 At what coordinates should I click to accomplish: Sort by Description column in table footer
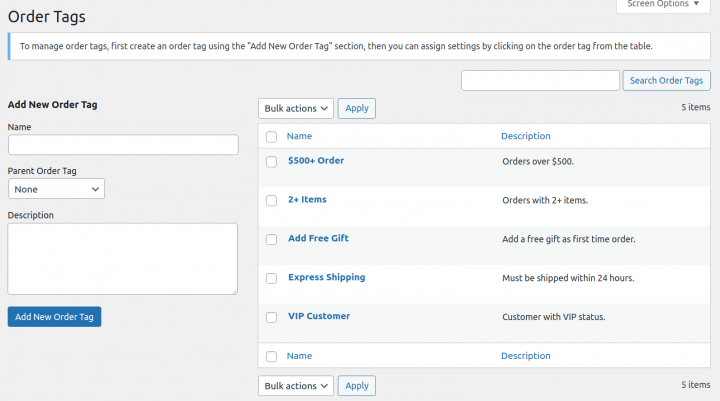click(525, 356)
